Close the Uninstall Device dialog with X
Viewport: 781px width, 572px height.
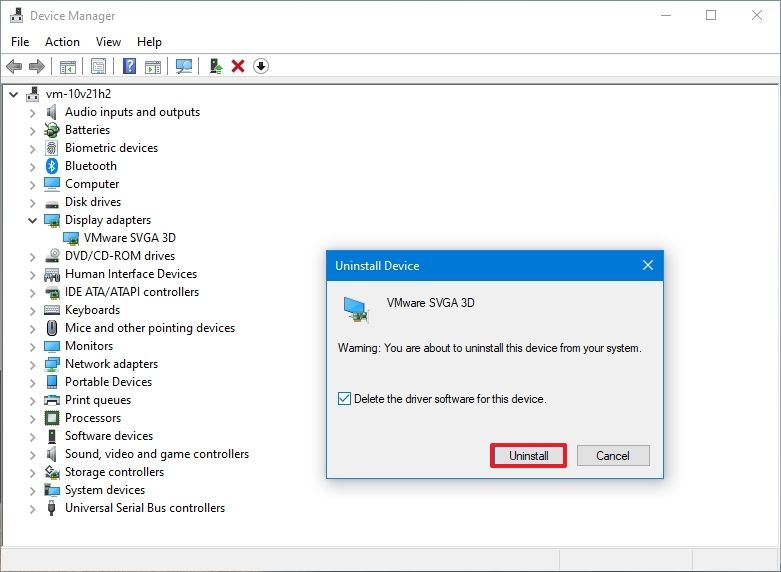tap(648, 265)
